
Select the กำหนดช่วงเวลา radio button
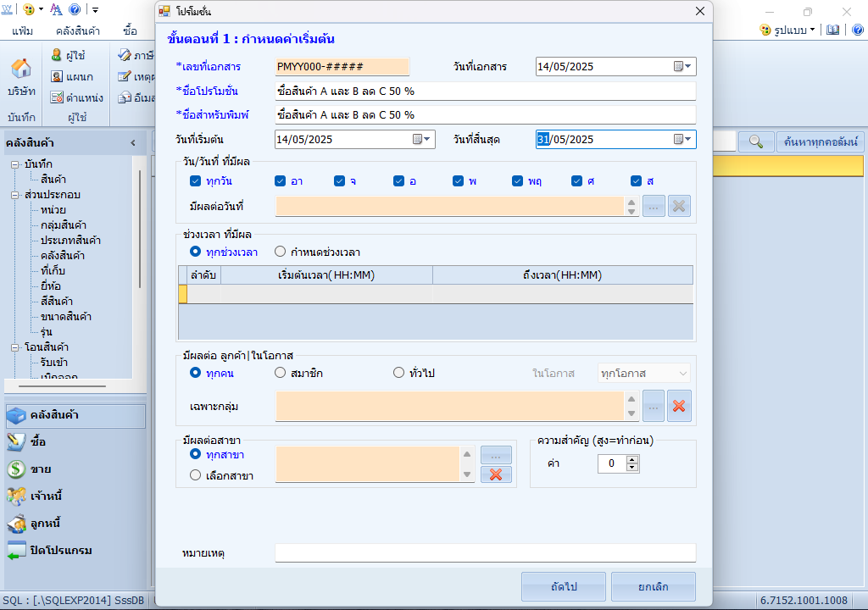point(281,252)
